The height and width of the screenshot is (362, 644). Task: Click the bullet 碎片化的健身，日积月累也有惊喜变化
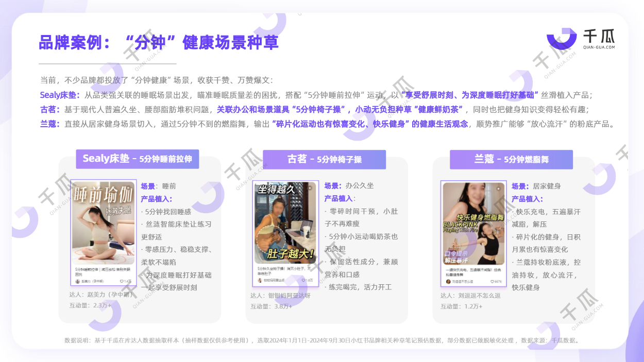pyautogui.click(x=546, y=243)
